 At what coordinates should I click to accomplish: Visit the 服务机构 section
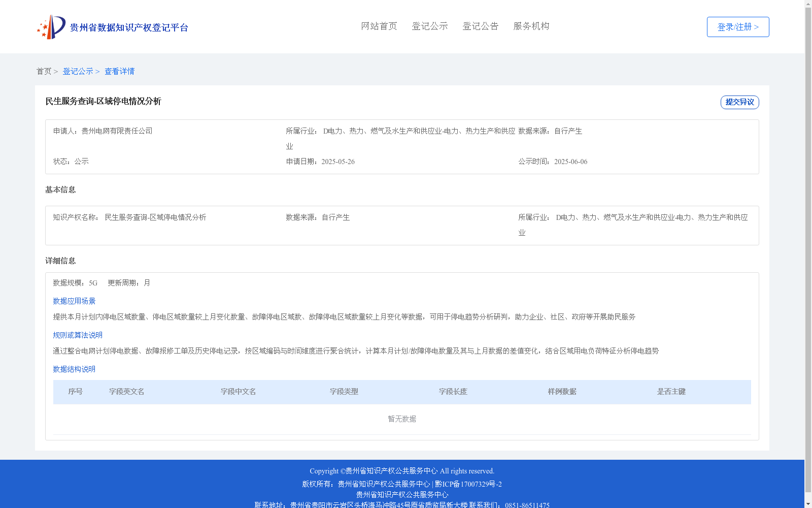tap(531, 26)
